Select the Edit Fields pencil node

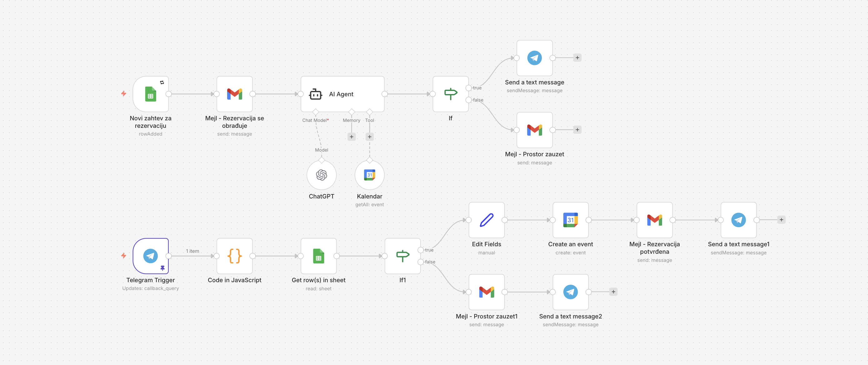486,220
